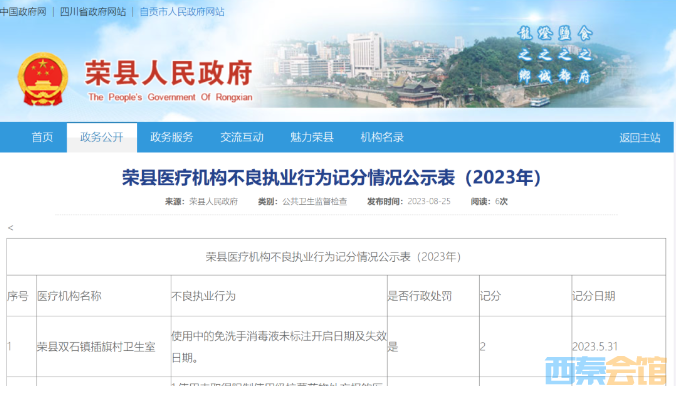Click the 医疗机构名称 column header

69,296
